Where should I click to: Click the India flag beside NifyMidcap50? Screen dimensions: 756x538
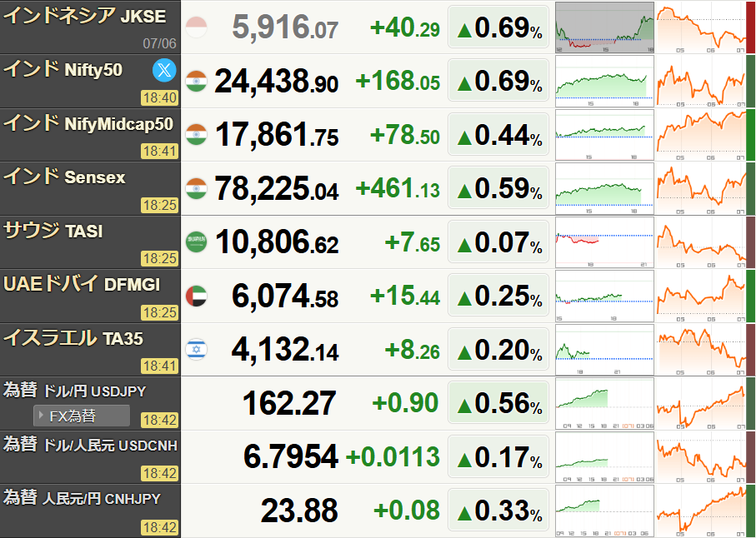[196, 135]
